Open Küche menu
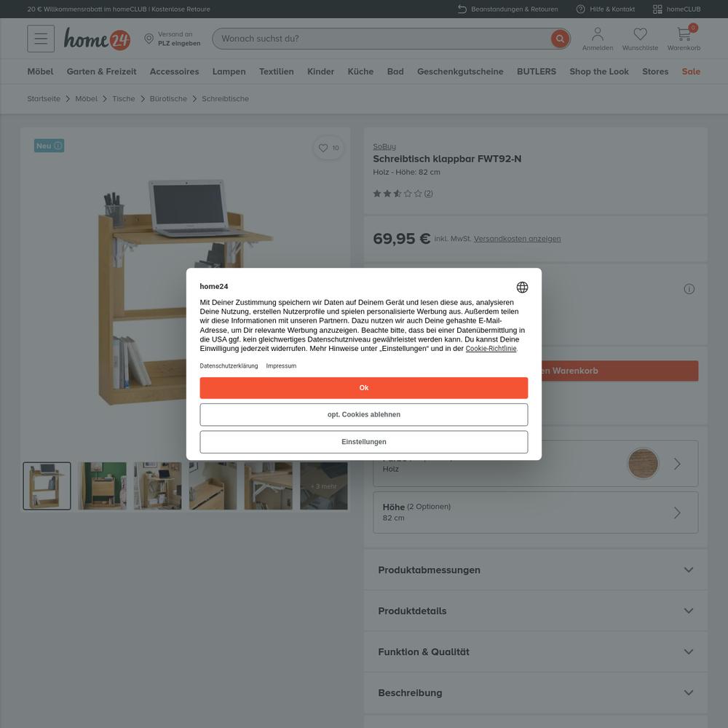Viewport: 728px width, 728px height. [x=361, y=71]
